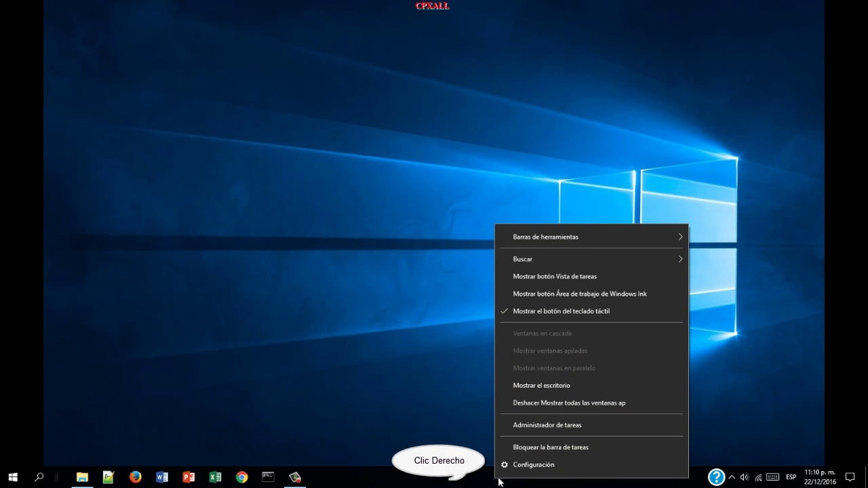Image resolution: width=868 pixels, height=488 pixels.
Task: Open the Windows Start menu
Action: pyautogui.click(x=13, y=477)
